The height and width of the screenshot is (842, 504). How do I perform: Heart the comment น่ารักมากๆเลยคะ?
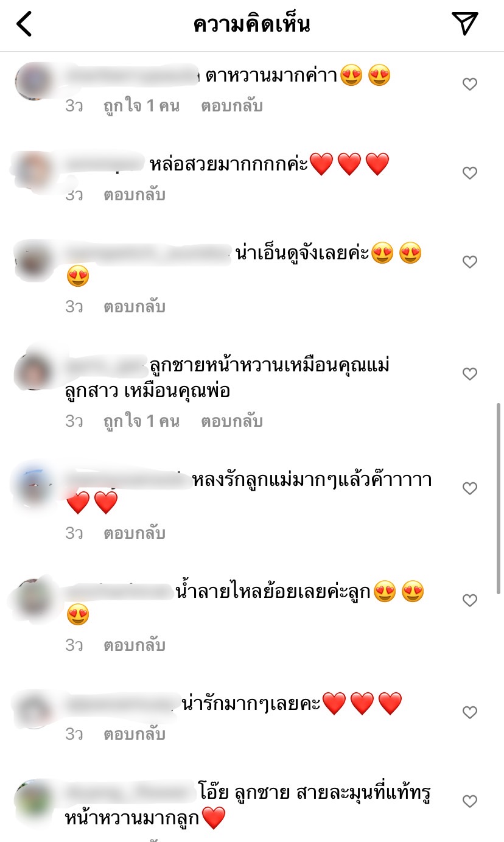470,712
